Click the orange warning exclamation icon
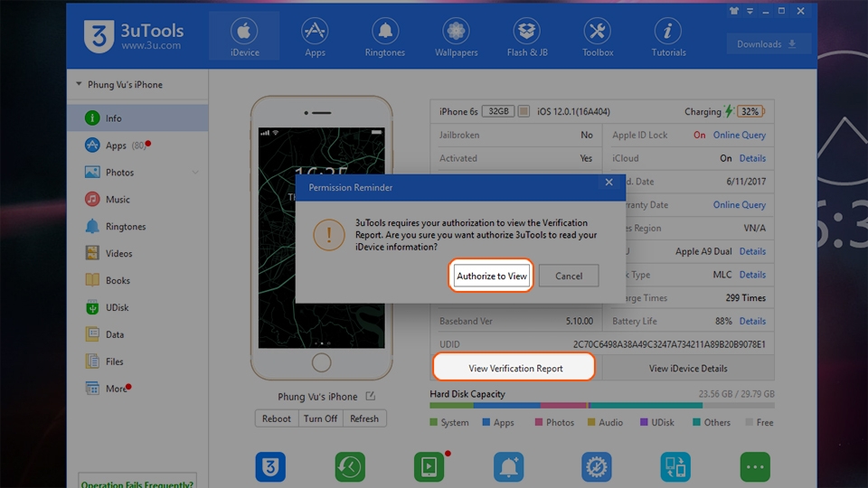 coord(329,235)
